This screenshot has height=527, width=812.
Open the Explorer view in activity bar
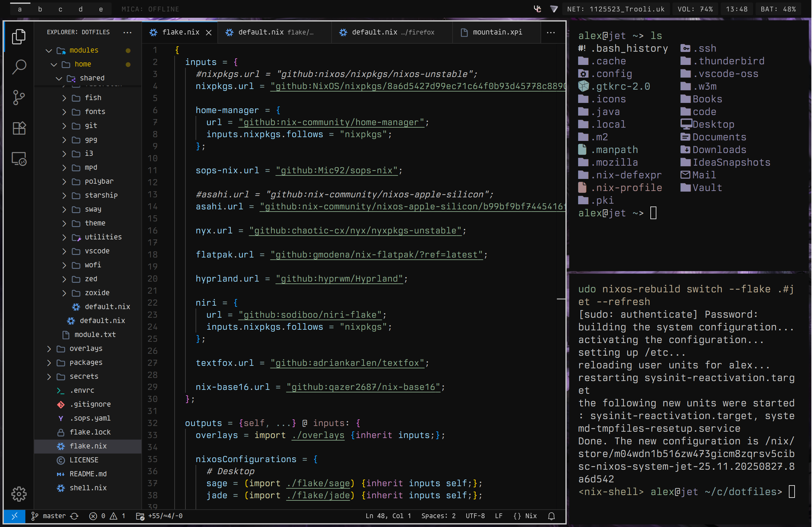(19, 36)
